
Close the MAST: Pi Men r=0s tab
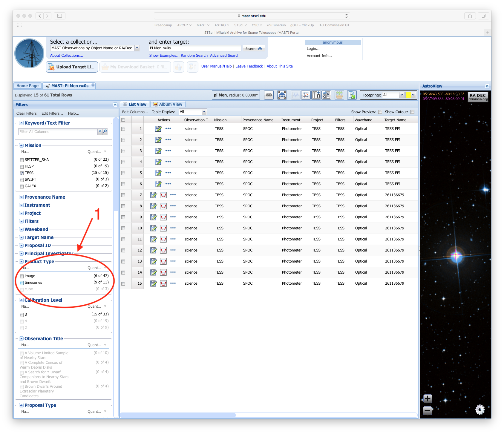93,85
